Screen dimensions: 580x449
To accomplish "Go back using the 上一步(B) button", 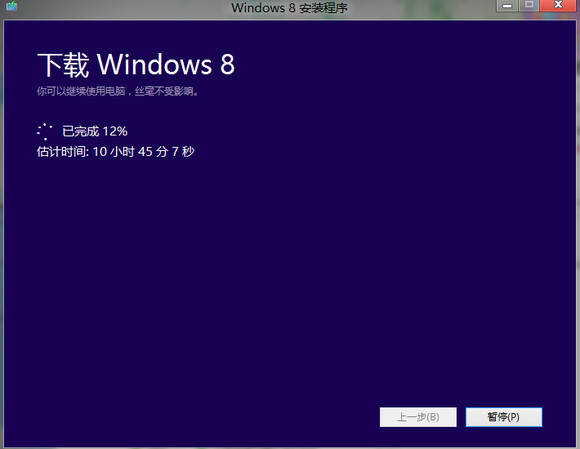I will [x=418, y=417].
